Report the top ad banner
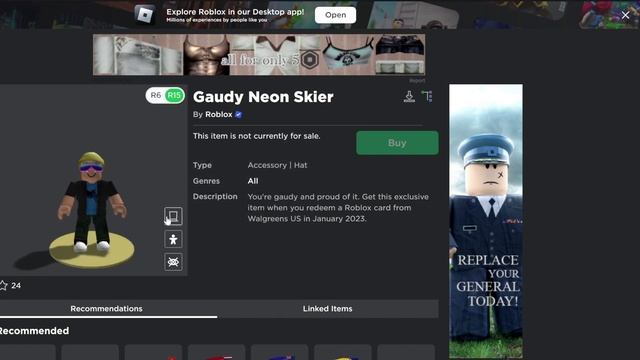 [x=417, y=81]
